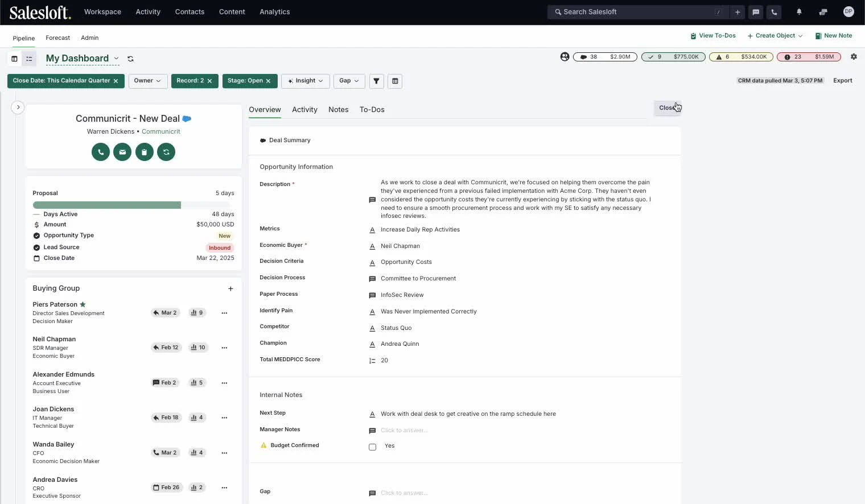This screenshot has width=865, height=504.
Task: Remove the Stage: Open filter chip
Action: (268, 81)
